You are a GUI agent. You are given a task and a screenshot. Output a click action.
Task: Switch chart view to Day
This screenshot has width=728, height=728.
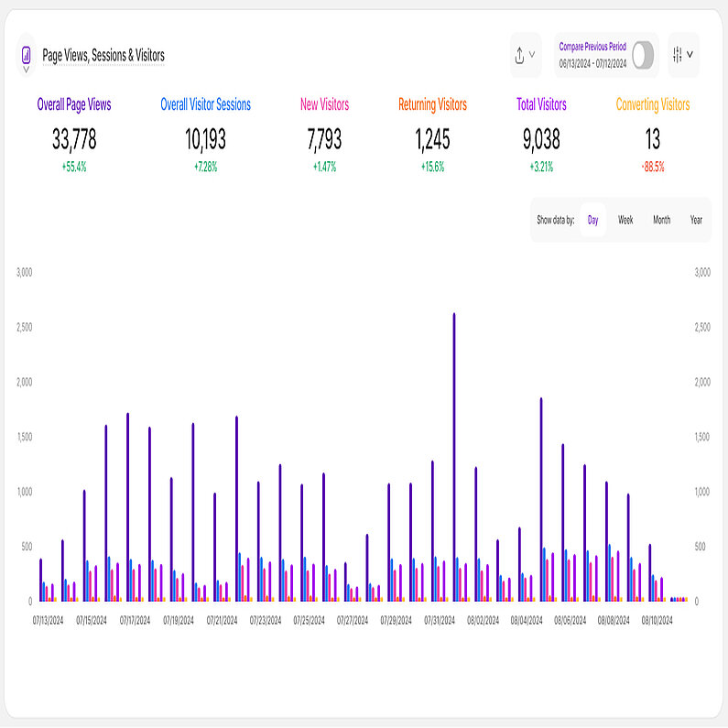click(592, 220)
